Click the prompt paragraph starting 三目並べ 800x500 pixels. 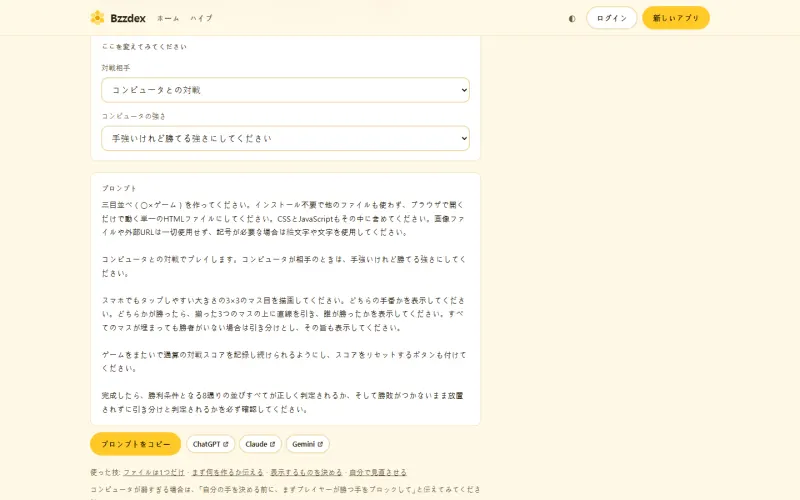point(283,218)
